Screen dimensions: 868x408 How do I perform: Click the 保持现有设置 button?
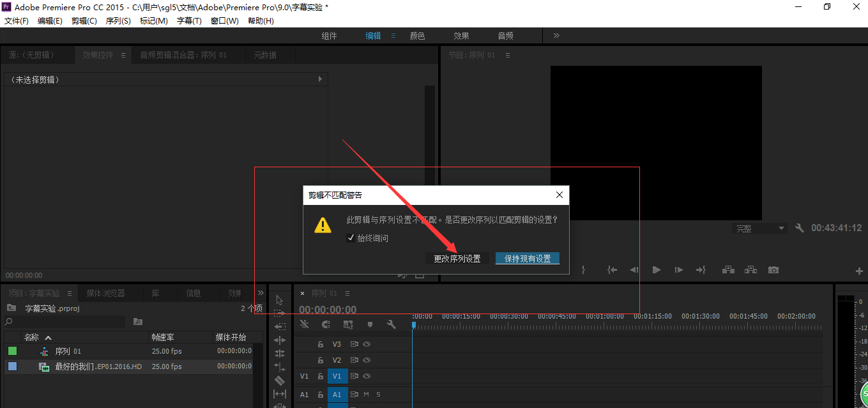coord(528,259)
